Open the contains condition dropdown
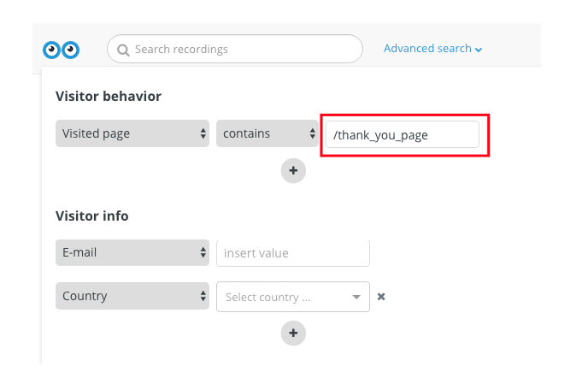 point(268,133)
